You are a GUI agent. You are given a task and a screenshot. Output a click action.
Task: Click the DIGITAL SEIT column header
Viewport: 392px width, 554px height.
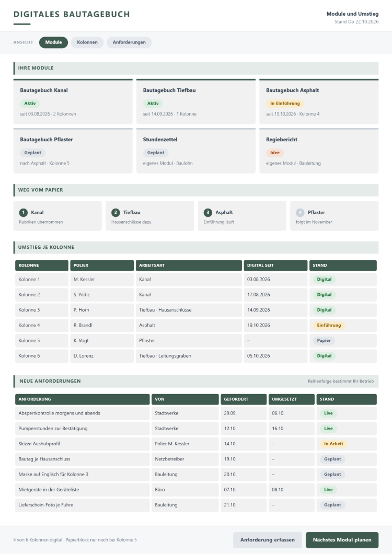(x=276, y=266)
